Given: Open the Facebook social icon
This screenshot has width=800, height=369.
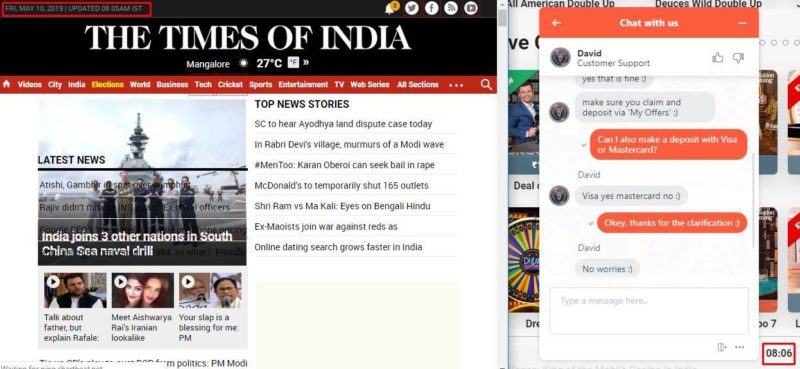Looking at the screenshot, I should (x=432, y=8).
